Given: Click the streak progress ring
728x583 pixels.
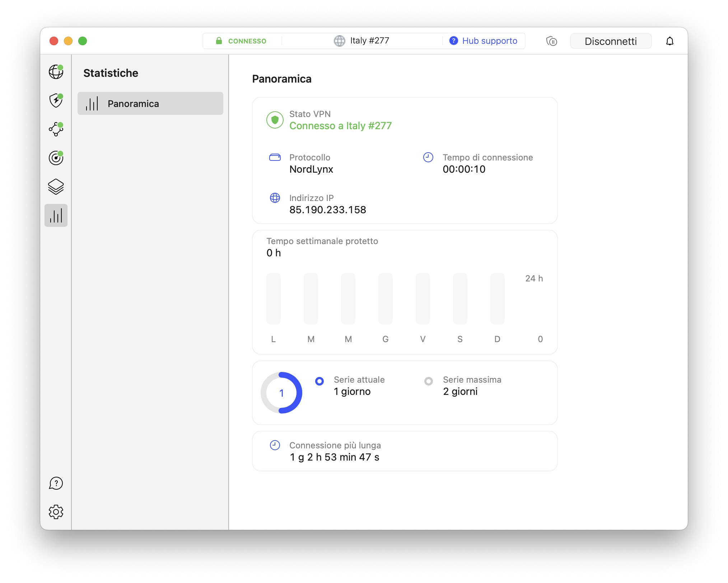Looking at the screenshot, I should coord(281,393).
